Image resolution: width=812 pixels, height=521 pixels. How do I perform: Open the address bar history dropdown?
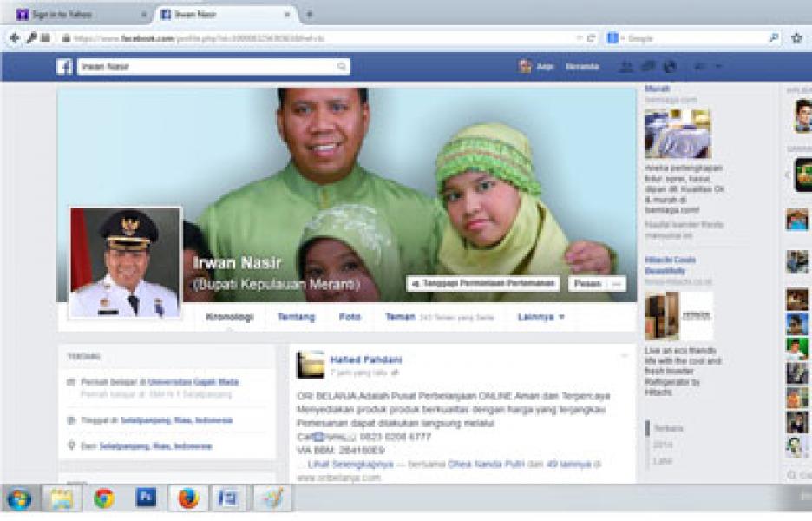click(x=579, y=38)
